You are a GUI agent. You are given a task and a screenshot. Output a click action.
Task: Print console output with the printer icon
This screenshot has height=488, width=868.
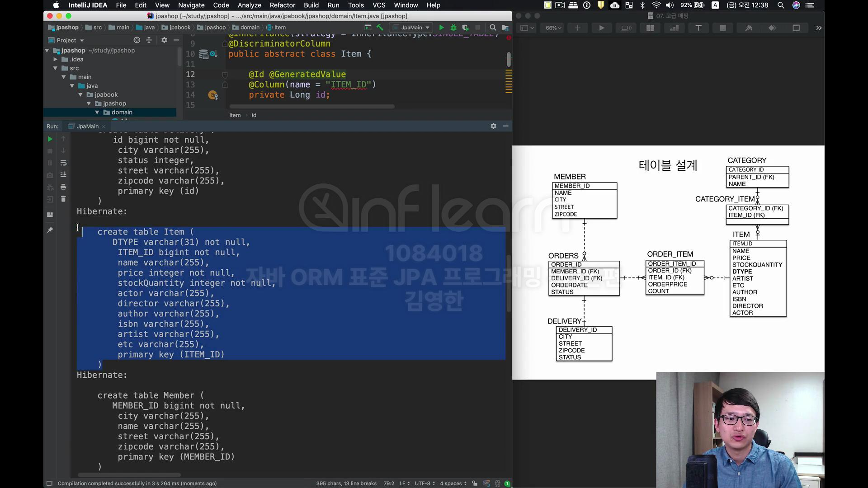[63, 187]
